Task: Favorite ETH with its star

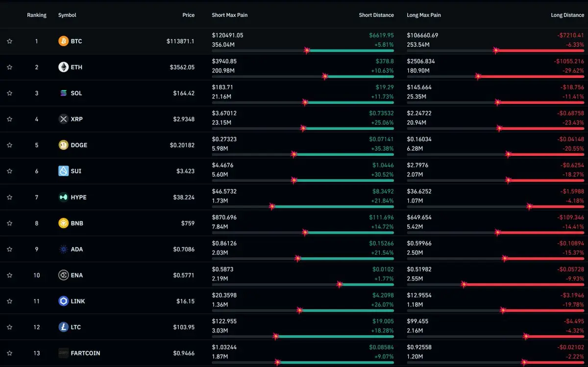Action: coord(9,67)
